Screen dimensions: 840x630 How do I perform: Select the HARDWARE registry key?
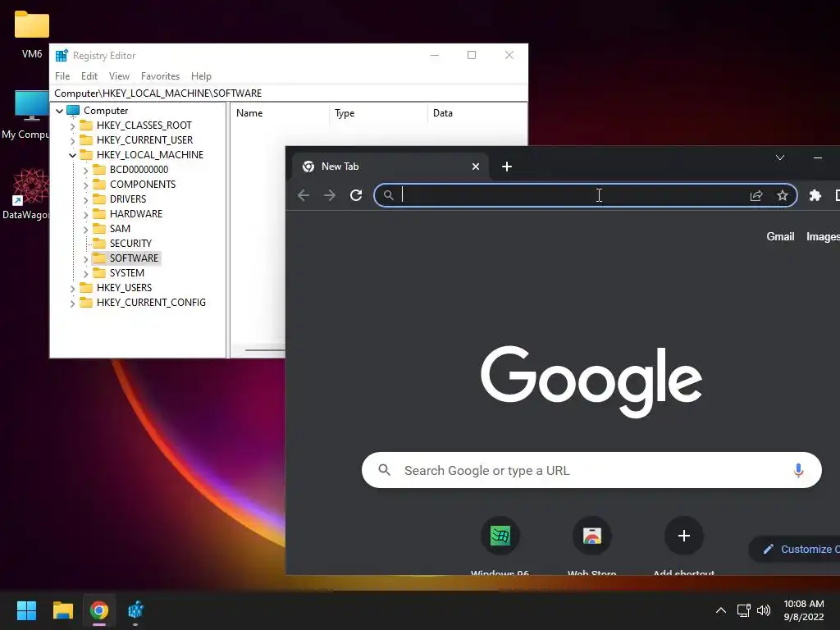click(x=135, y=214)
